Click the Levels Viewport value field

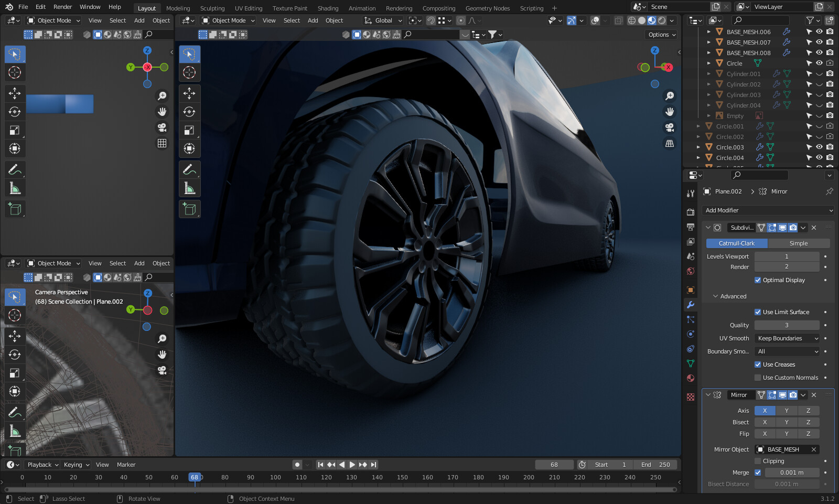tap(787, 256)
